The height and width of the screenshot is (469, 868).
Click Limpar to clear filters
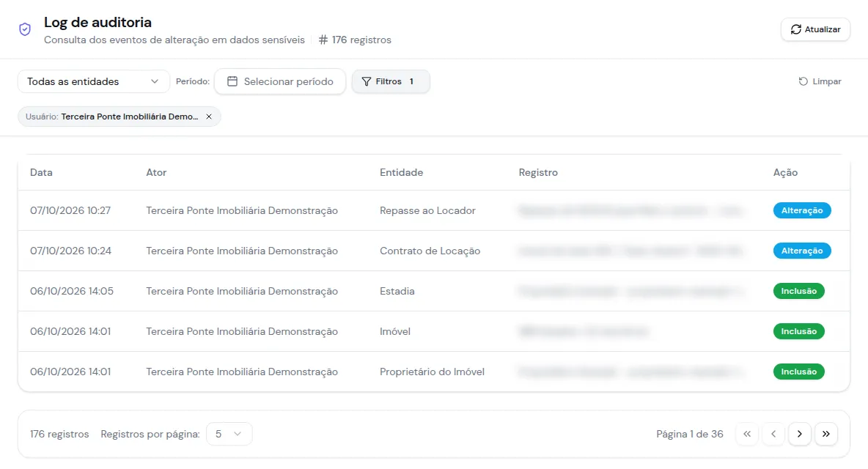[820, 81]
